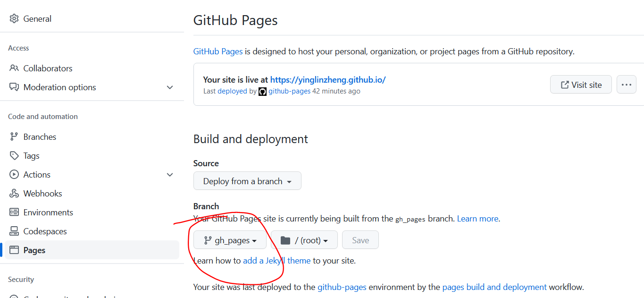Click the 42 minutes ago timestamp

pos(336,91)
